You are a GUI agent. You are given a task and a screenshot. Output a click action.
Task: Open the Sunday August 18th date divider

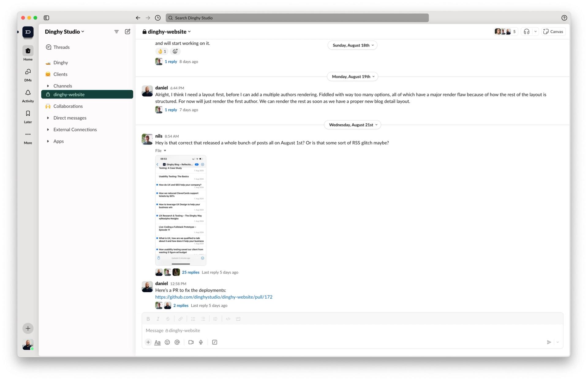pos(352,45)
